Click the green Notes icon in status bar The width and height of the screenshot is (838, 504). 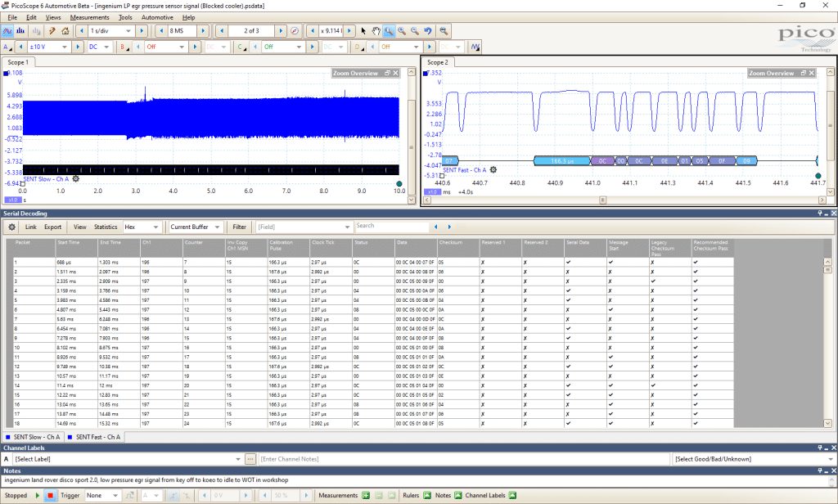458,496
